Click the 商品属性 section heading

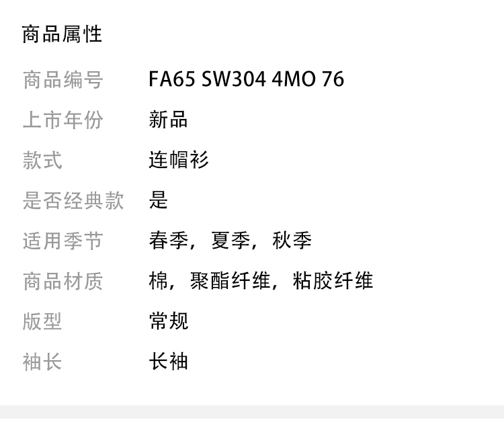62,34
